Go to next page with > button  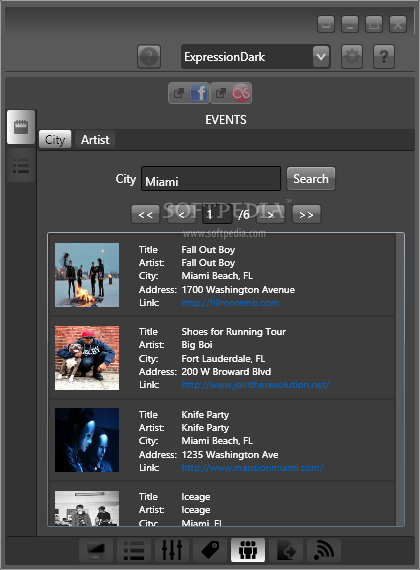[271, 214]
